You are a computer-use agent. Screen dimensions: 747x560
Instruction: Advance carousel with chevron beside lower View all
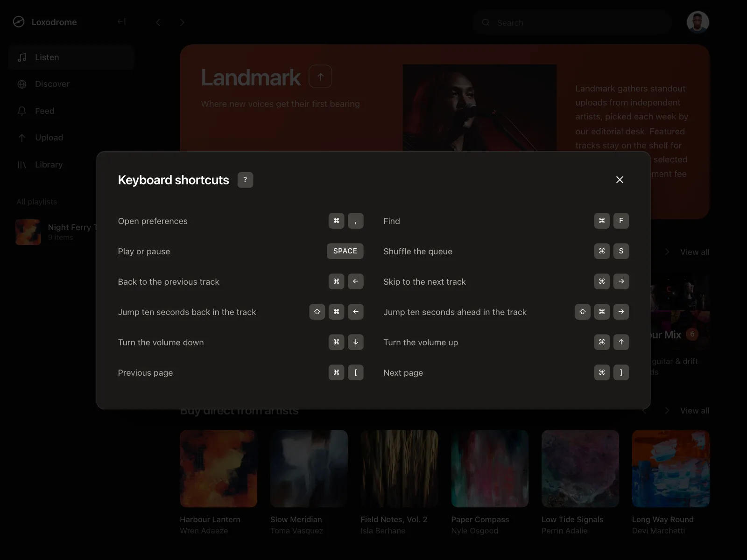[x=667, y=411]
